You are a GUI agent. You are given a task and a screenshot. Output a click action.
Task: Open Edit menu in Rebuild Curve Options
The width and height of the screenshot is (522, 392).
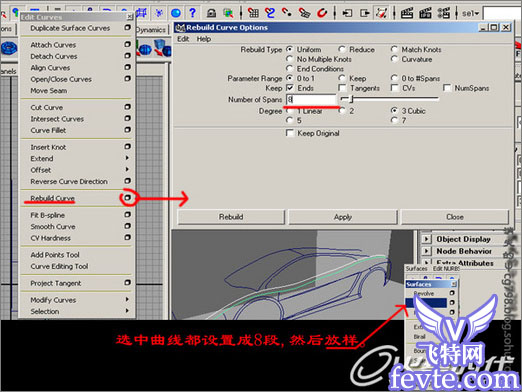(x=183, y=39)
